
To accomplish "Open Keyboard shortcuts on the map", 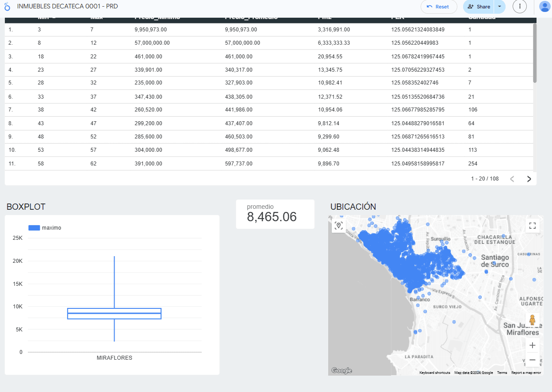I will coord(435,373).
